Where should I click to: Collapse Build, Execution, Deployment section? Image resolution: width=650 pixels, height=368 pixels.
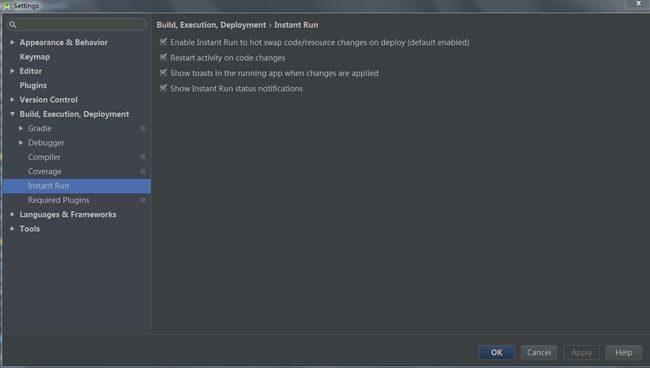pyautogui.click(x=12, y=114)
